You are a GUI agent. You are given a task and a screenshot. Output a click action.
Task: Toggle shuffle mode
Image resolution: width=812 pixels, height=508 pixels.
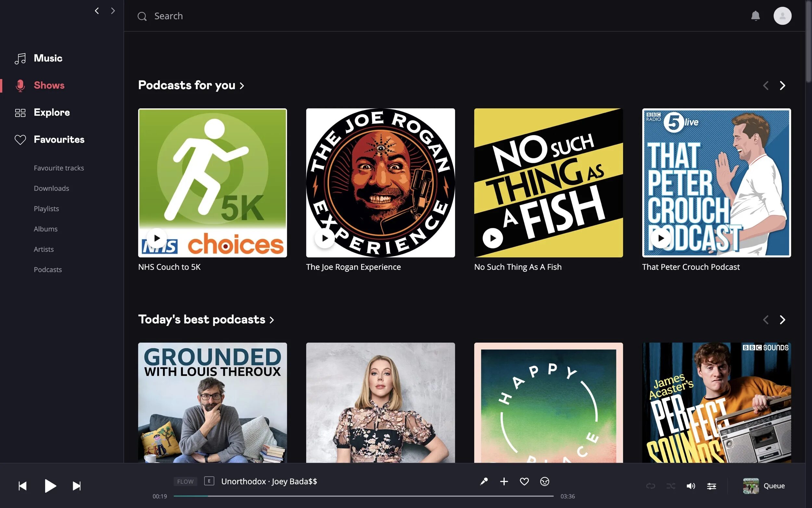pos(671,486)
